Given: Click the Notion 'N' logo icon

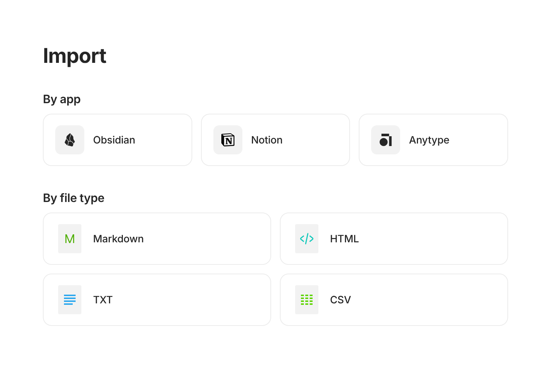Looking at the screenshot, I should point(228,140).
